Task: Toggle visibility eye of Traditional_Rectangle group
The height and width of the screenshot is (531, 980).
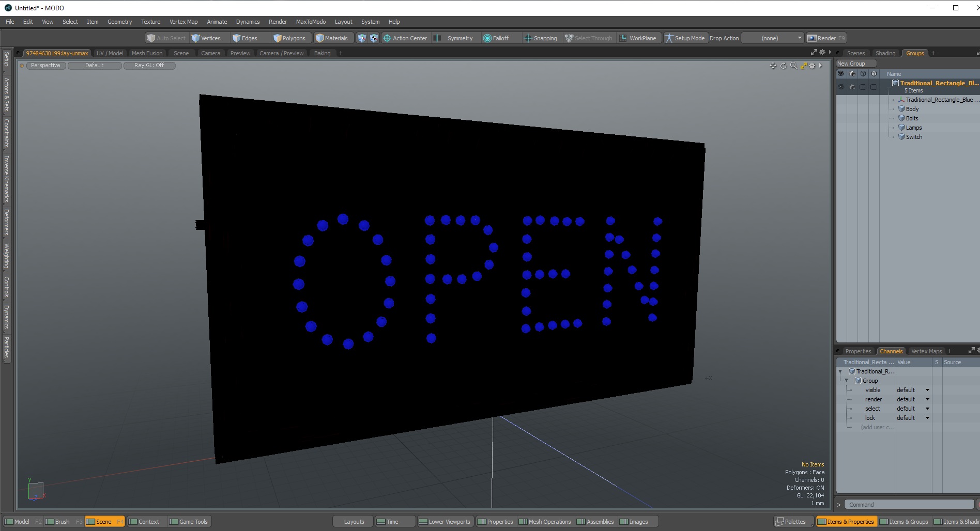Action: (841, 87)
